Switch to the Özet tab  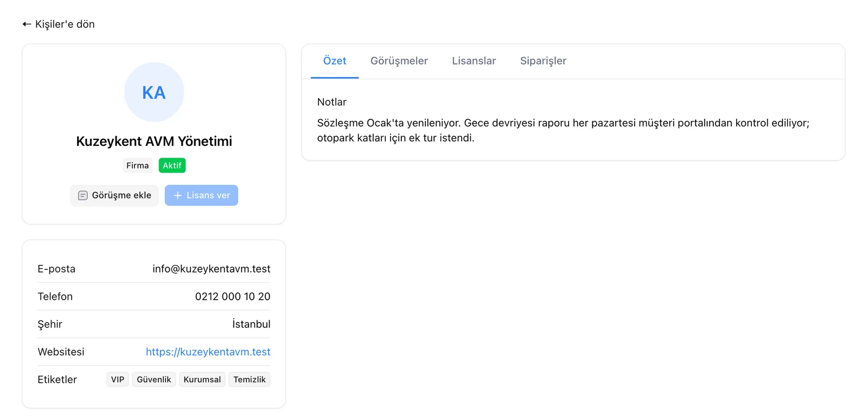pos(335,61)
